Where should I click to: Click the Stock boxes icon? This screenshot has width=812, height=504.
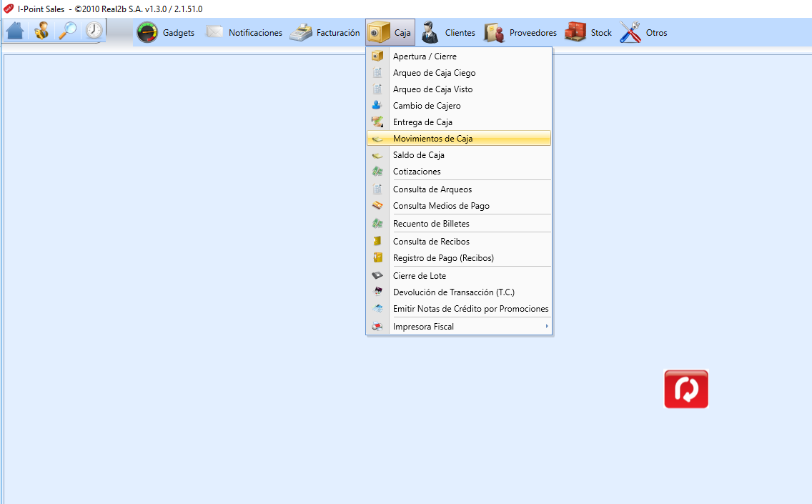click(575, 32)
